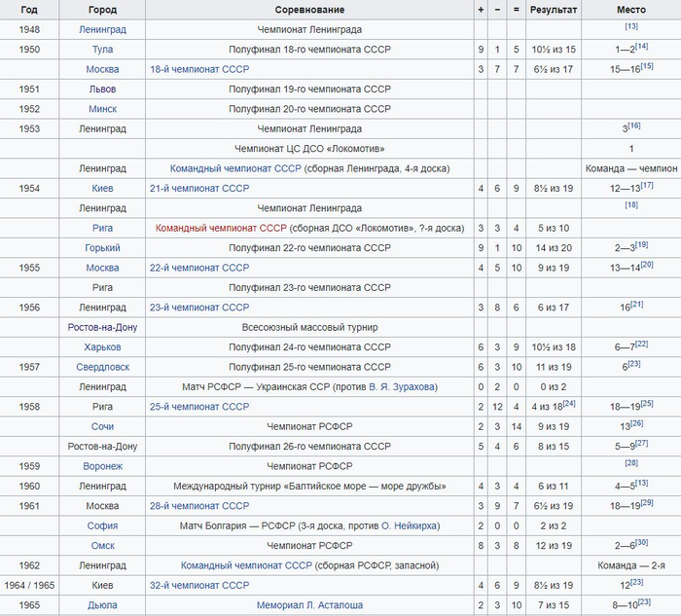Open the Горький city link
This screenshot has width=681, height=616.
point(102,248)
